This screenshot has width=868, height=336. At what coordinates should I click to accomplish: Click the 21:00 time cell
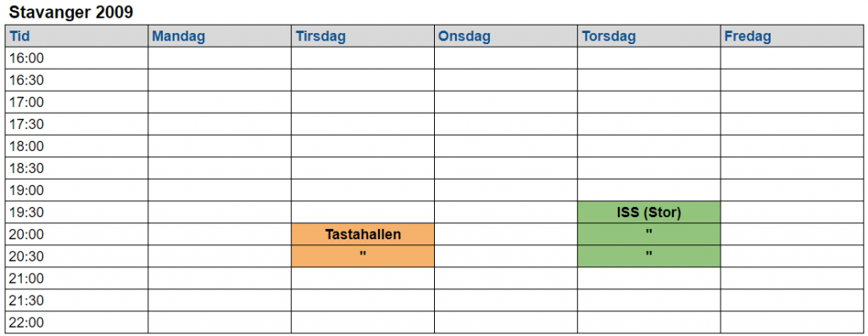(76, 278)
